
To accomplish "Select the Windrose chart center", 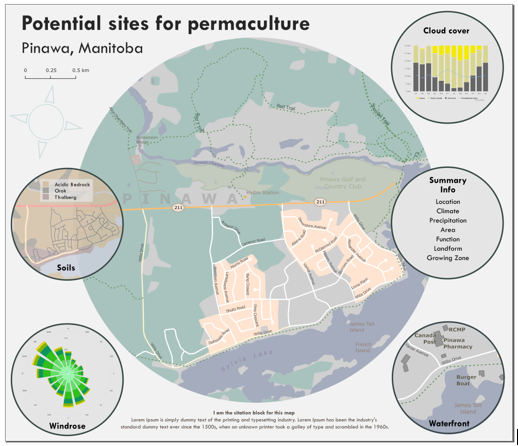I will tap(69, 373).
